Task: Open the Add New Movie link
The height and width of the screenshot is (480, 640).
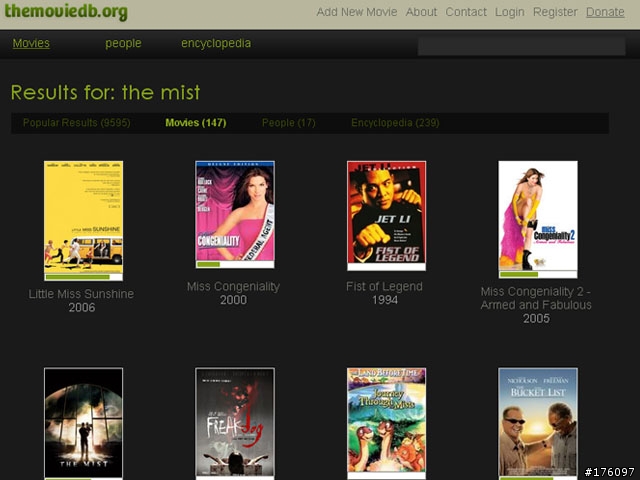Action: [357, 12]
